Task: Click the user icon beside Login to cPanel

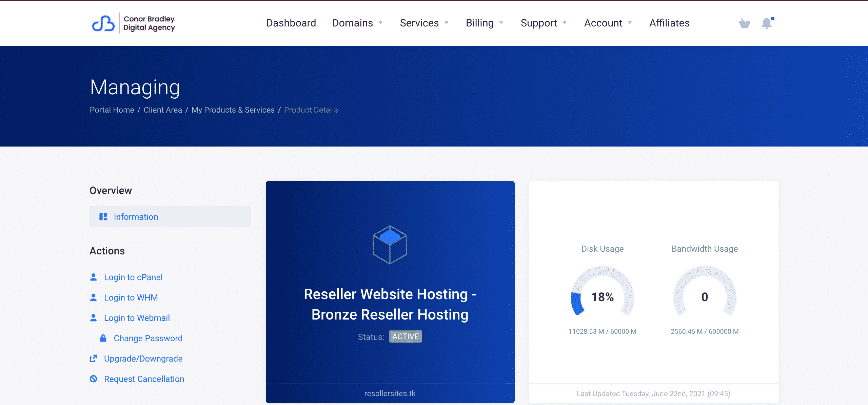Action: (94, 277)
